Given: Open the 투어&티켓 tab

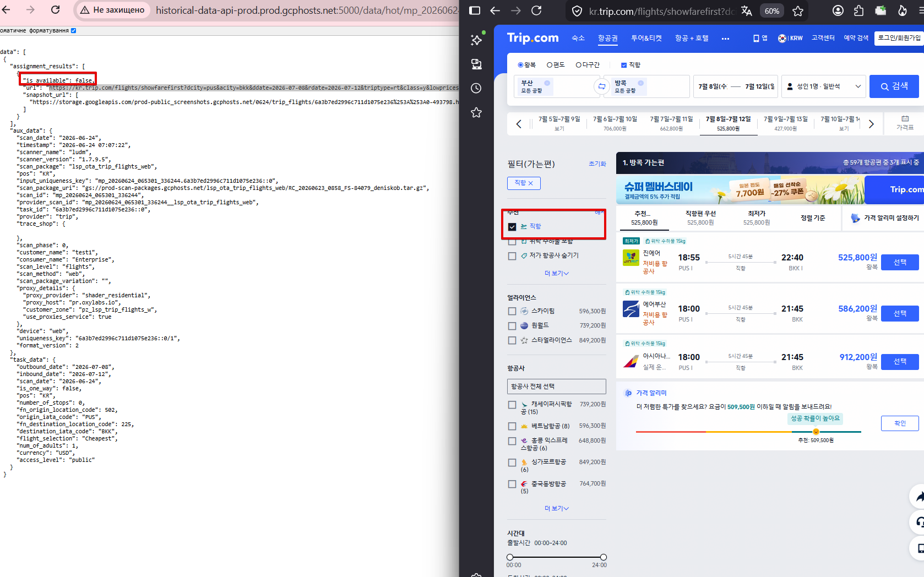Looking at the screenshot, I should 646,38.
